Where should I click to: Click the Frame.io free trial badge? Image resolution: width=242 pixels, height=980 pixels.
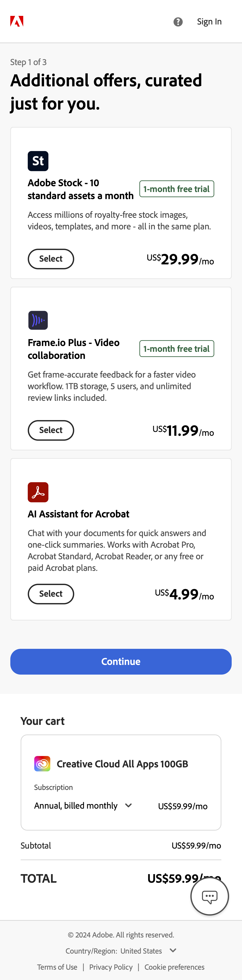pyautogui.click(x=176, y=349)
